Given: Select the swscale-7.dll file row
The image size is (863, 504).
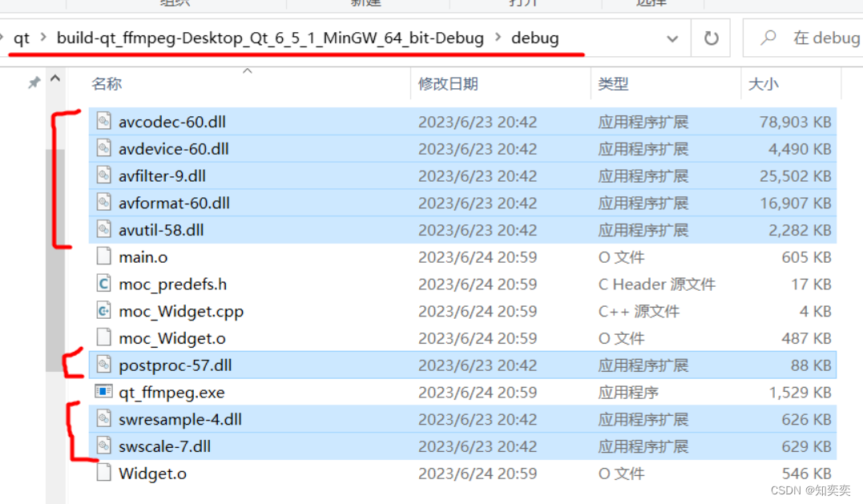Looking at the screenshot, I should (462, 446).
